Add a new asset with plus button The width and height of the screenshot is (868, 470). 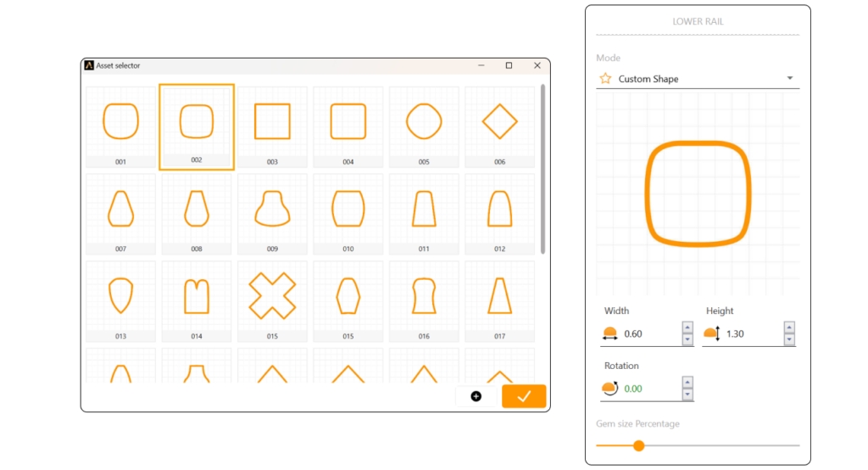476,396
